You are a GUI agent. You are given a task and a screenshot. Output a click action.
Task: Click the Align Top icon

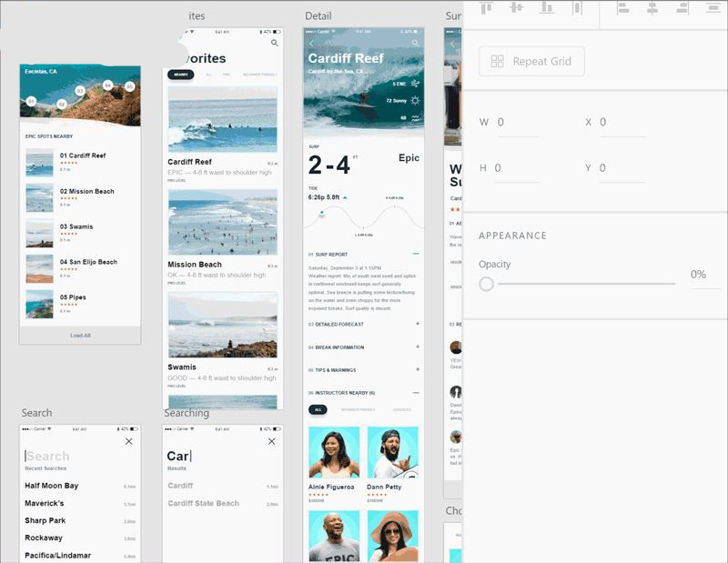click(x=486, y=7)
